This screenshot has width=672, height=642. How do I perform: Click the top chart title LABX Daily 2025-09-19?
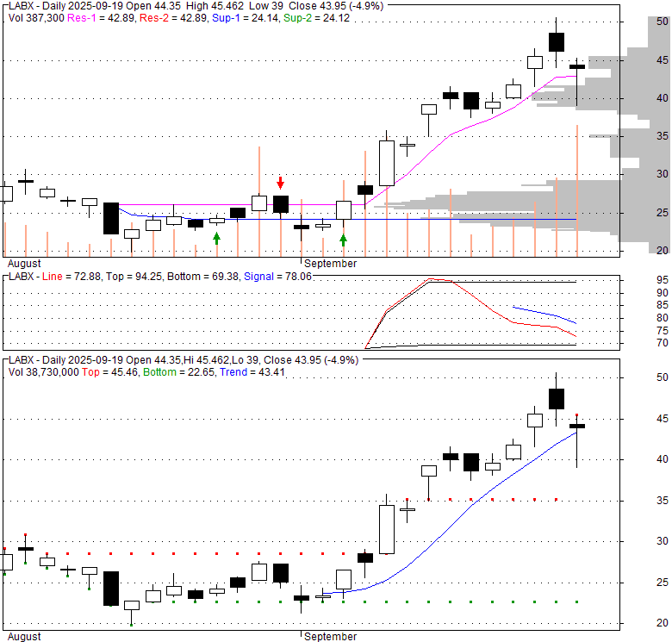196,6
